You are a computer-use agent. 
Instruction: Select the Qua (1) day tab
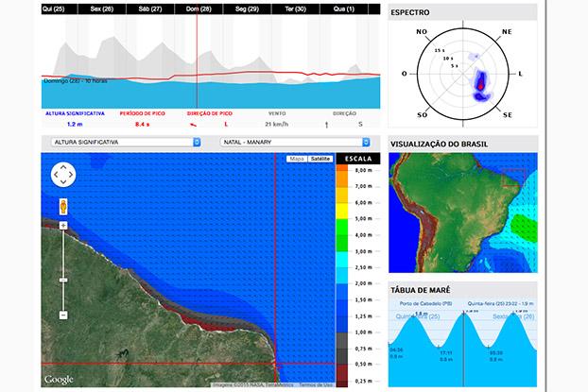(x=343, y=9)
